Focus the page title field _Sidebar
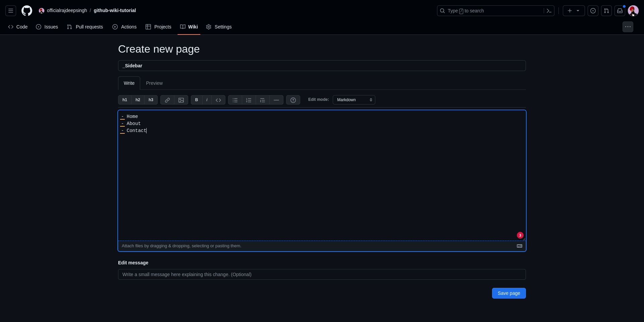The image size is (644, 322). (322, 66)
